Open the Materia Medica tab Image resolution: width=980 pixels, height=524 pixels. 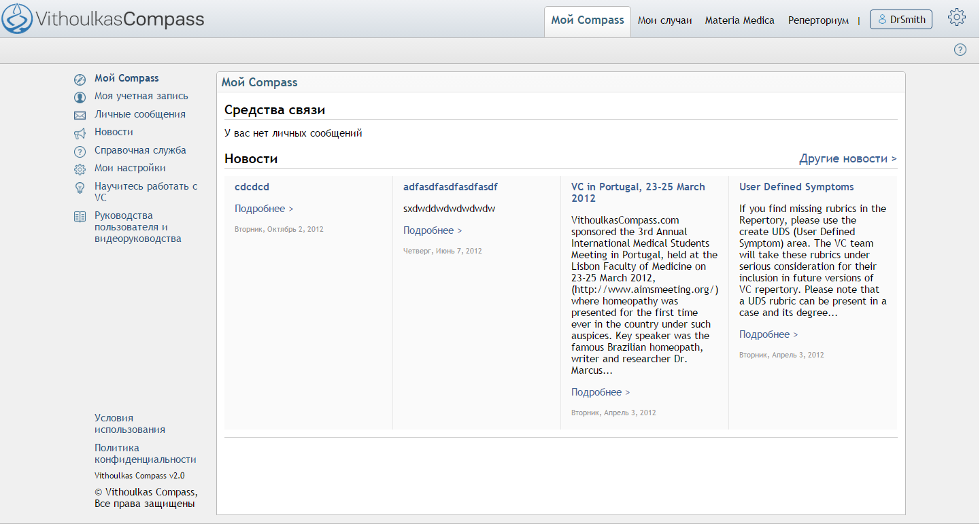(739, 20)
